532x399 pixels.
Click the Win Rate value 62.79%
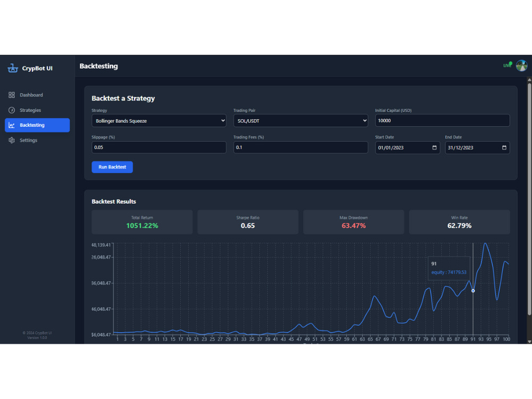tap(460, 226)
